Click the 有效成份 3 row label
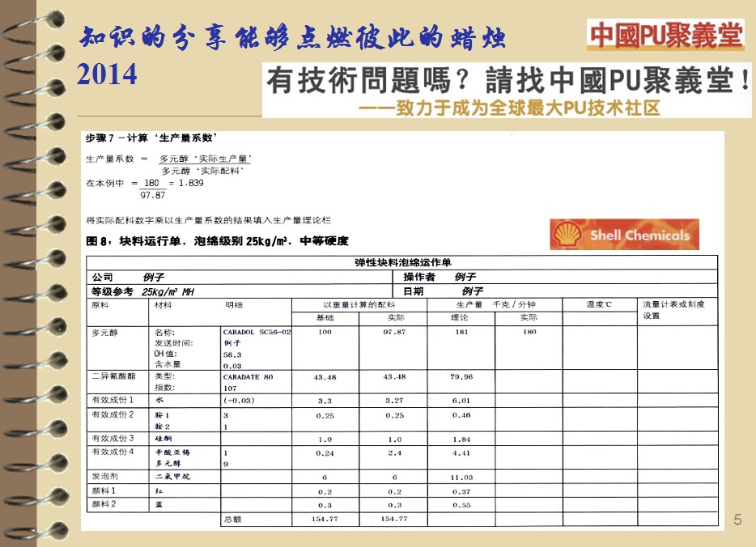Viewport: 756px width, 547px height. click(113, 439)
